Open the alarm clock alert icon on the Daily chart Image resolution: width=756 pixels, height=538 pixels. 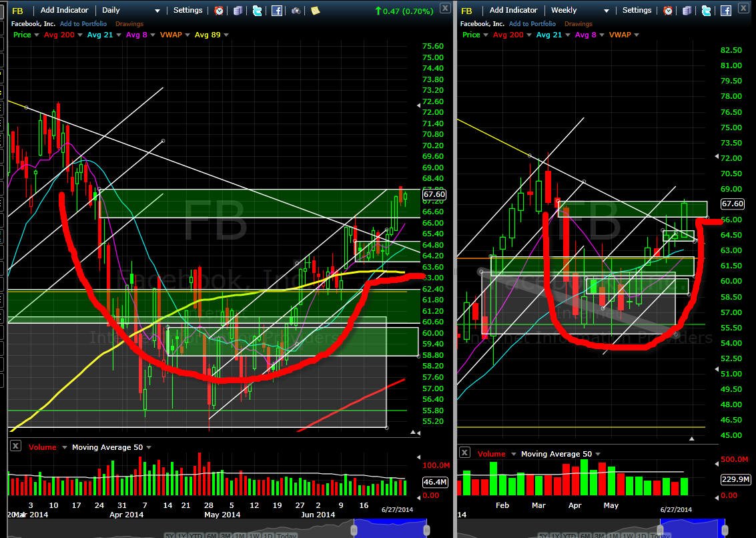[219, 10]
